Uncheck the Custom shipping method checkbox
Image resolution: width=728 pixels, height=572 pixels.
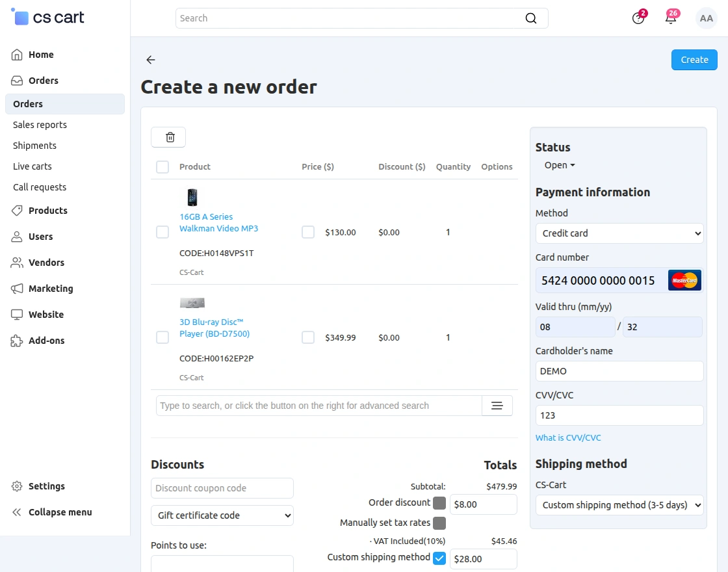coord(439,558)
